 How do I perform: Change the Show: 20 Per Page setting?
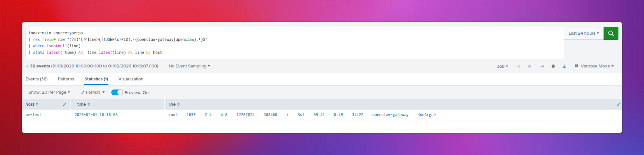tap(49, 92)
